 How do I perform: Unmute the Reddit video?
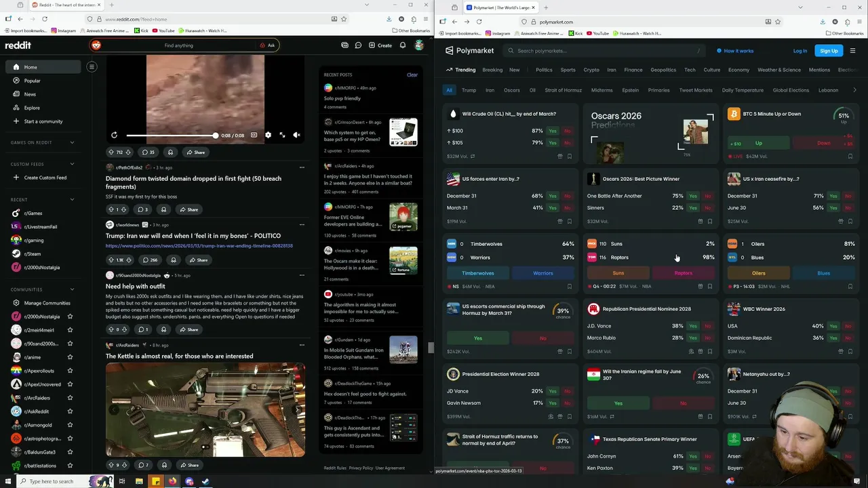point(296,136)
